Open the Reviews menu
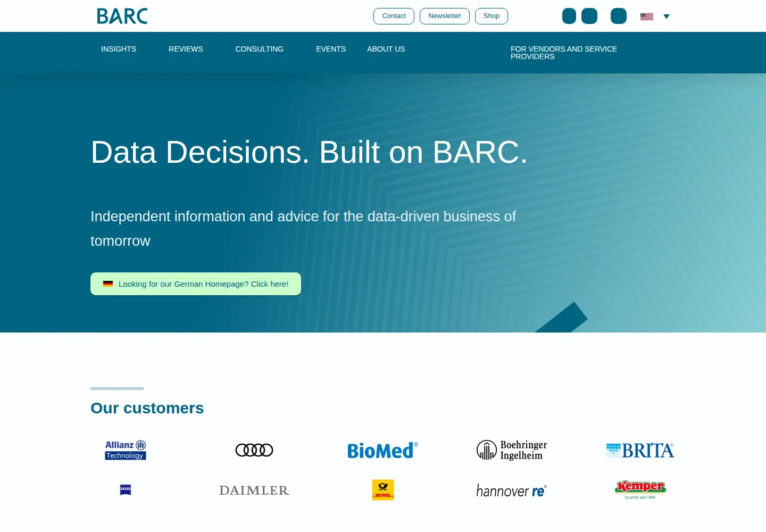766x532 pixels. 186,49
